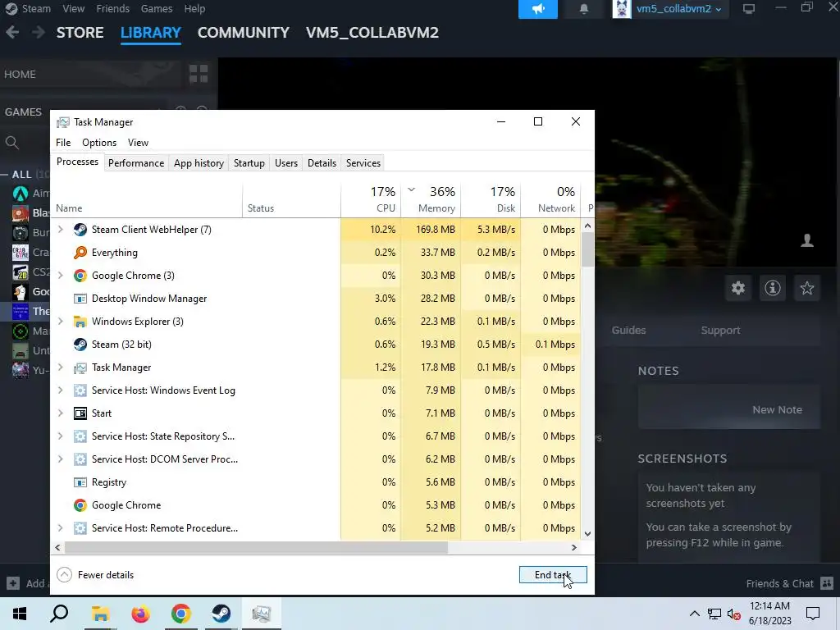Open Windows Start button on taskbar
Screen dimensions: 840x630
(x=20, y=614)
